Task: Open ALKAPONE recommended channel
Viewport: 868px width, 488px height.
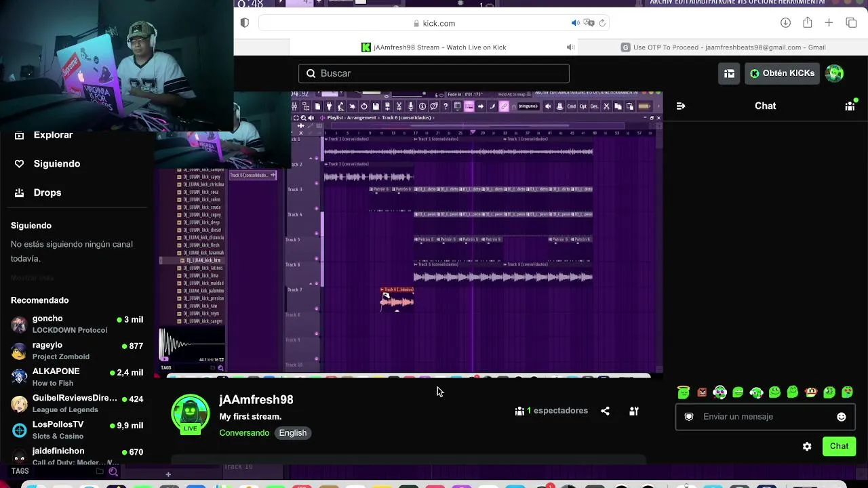Action: 77,377
